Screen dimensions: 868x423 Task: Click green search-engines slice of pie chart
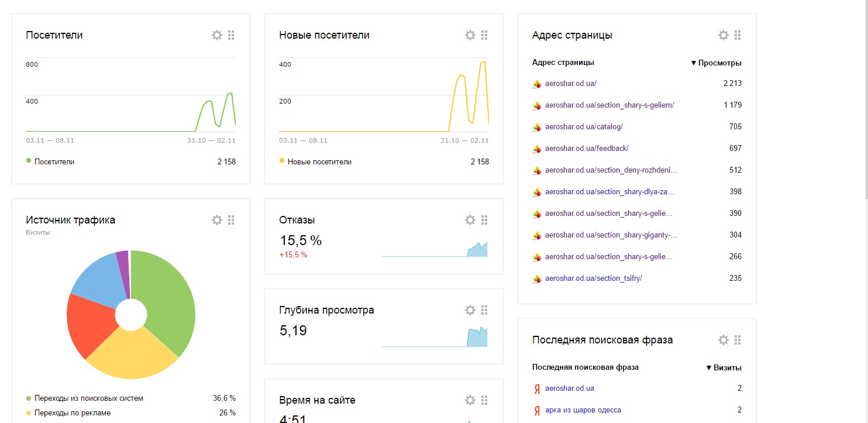pos(171,298)
